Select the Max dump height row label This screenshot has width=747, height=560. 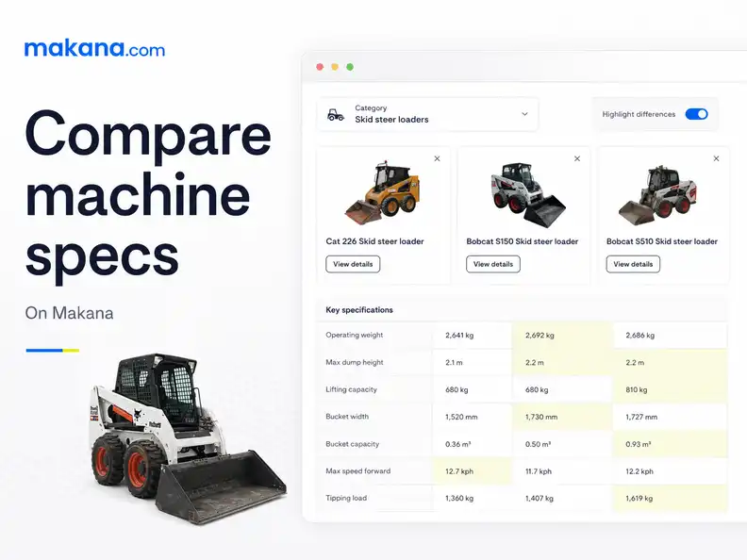[x=355, y=362]
